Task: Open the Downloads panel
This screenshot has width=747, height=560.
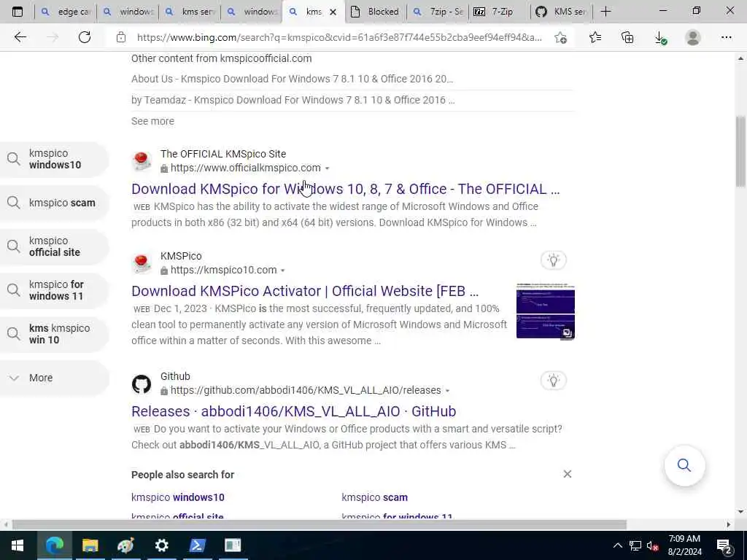Action: [660, 37]
